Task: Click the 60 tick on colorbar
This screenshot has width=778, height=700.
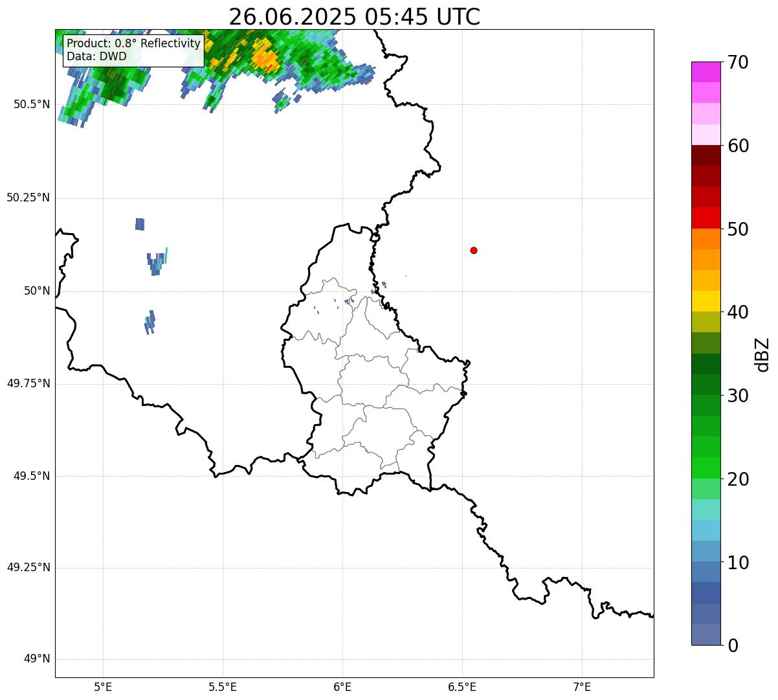Action: click(737, 146)
